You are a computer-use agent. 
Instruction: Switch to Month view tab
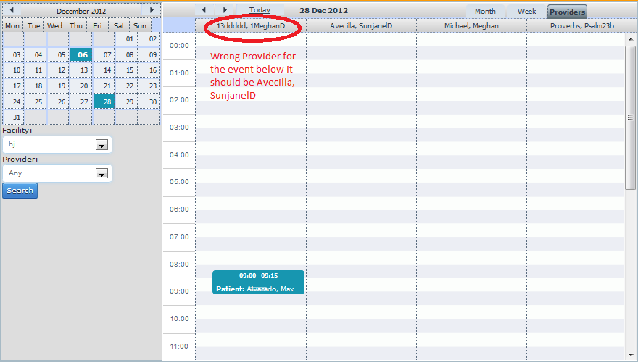tap(485, 12)
